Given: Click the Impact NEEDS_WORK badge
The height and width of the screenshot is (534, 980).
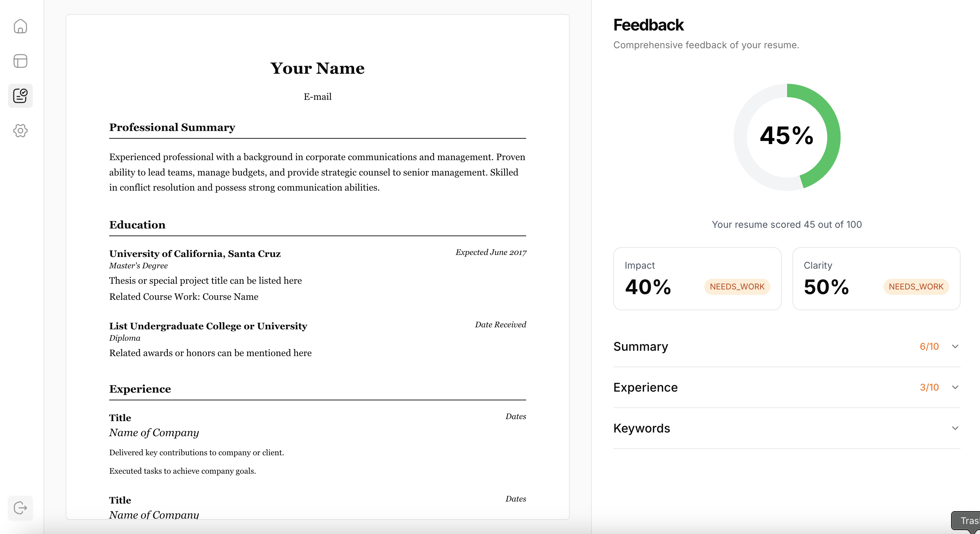Looking at the screenshot, I should [737, 287].
